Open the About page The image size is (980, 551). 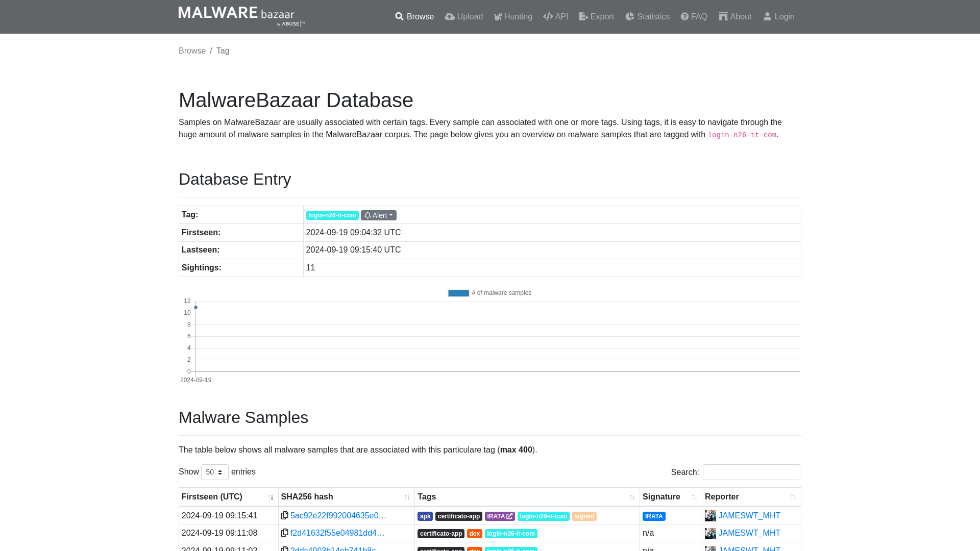[735, 17]
